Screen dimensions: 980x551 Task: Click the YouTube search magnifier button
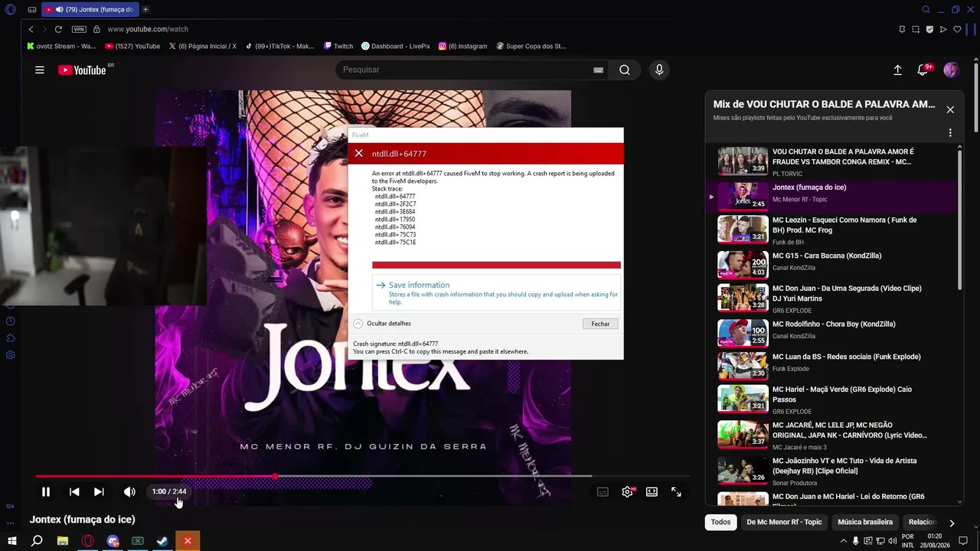coord(625,70)
